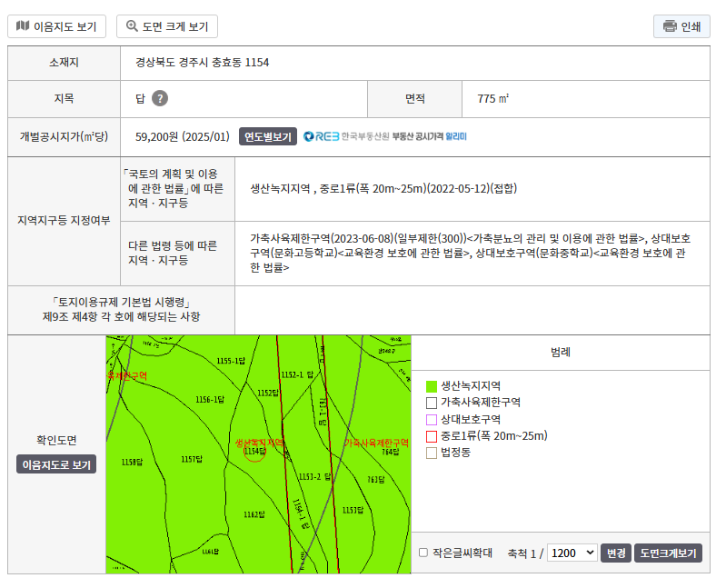Click the printer icon for 인쇄
This screenshot has width=716, height=588.
670,26
